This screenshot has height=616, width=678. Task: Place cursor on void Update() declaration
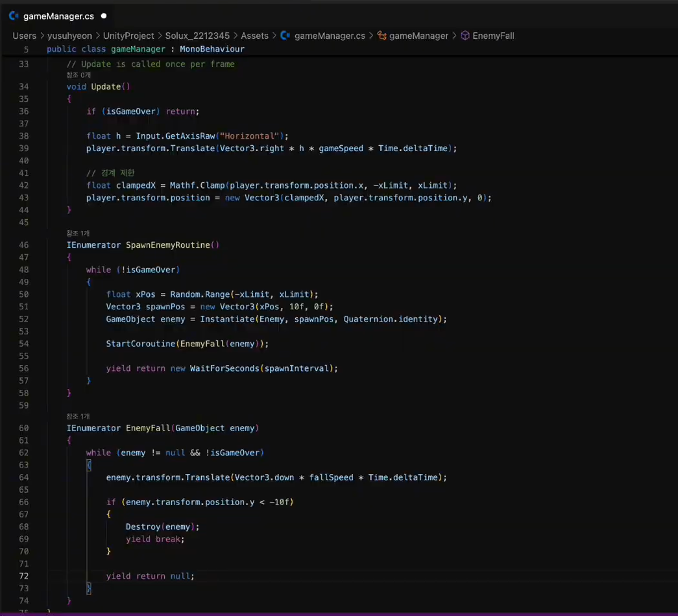point(98,87)
